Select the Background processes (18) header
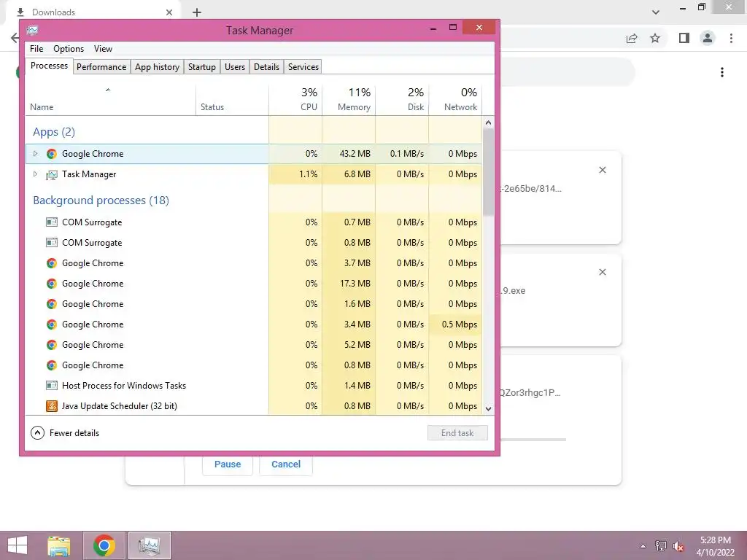Image resolution: width=747 pixels, height=560 pixels. [101, 201]
